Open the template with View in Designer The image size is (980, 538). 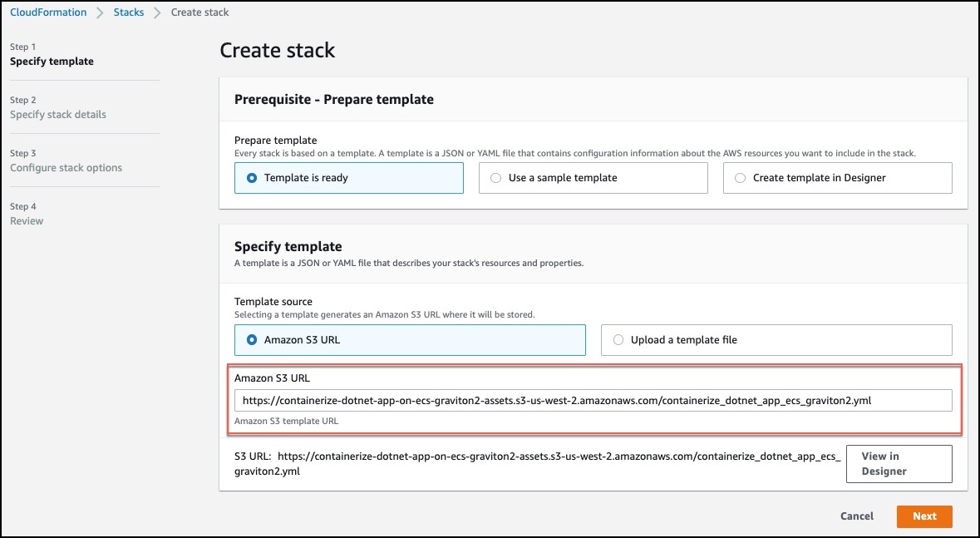[899, 464]
